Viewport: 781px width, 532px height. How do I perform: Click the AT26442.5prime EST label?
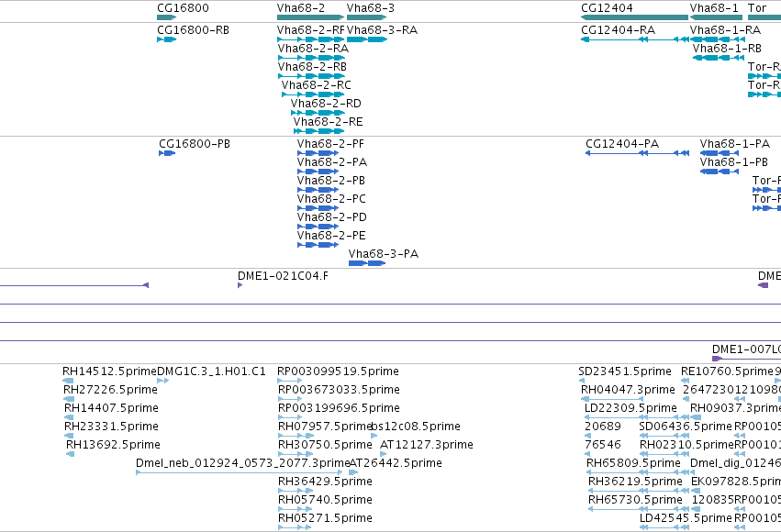click(x=396, y=463)
